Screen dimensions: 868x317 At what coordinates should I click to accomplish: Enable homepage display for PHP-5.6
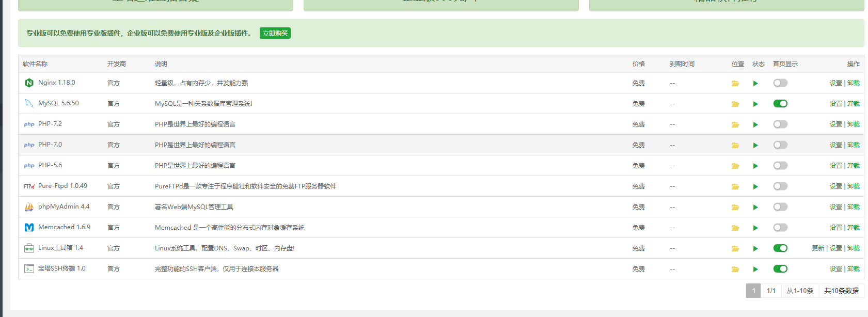(780, 166)
